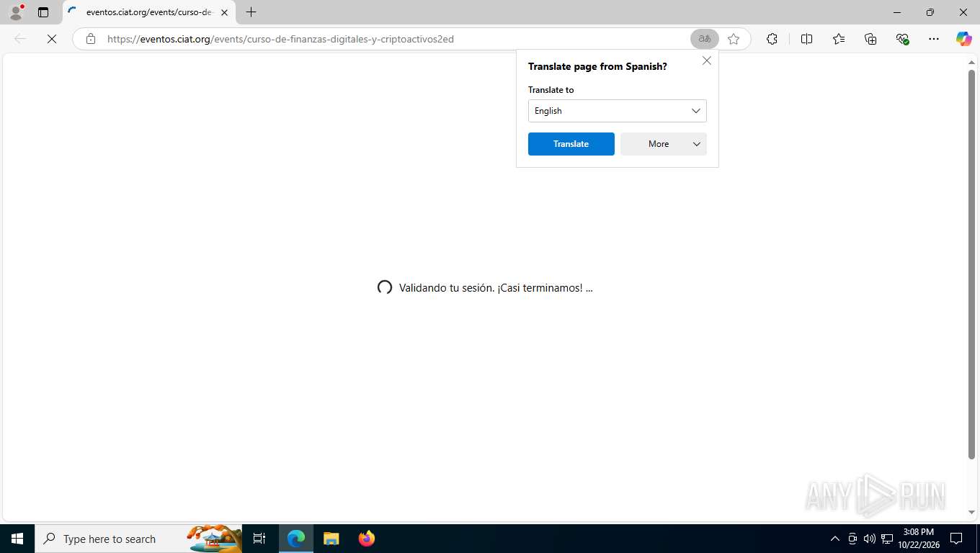This screenshot has height=553, width=980.
Task: Open Collections icon in toolbar
Action: tap(870, 39)
